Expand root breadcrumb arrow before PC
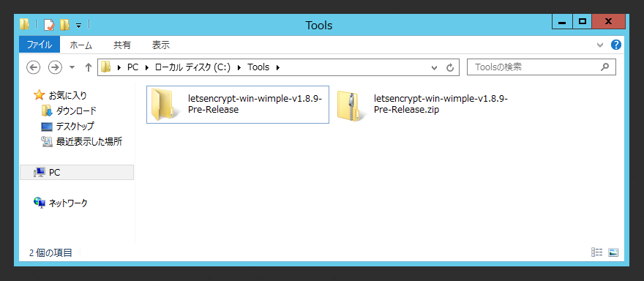 [x=119, y=67]
